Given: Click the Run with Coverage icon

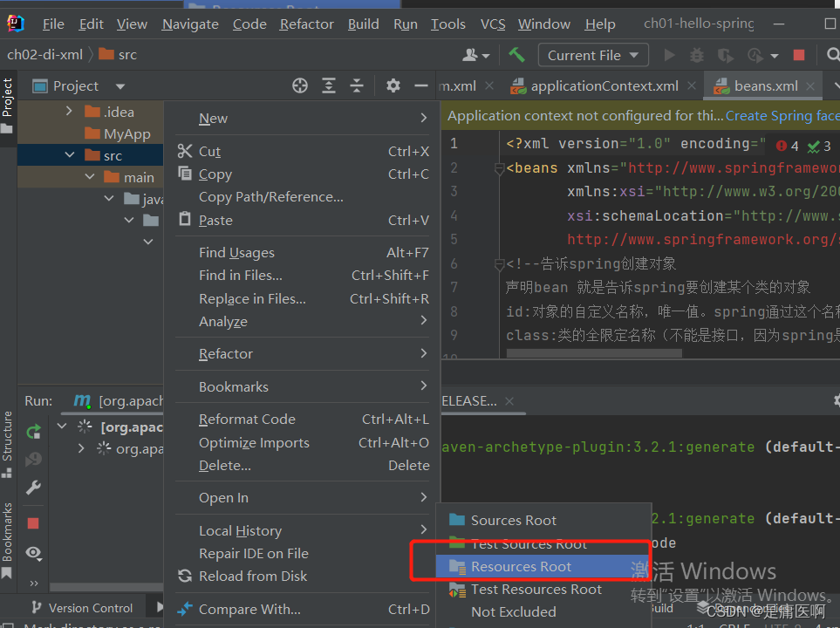Looking at the screenshot, I should coord(725,55).
